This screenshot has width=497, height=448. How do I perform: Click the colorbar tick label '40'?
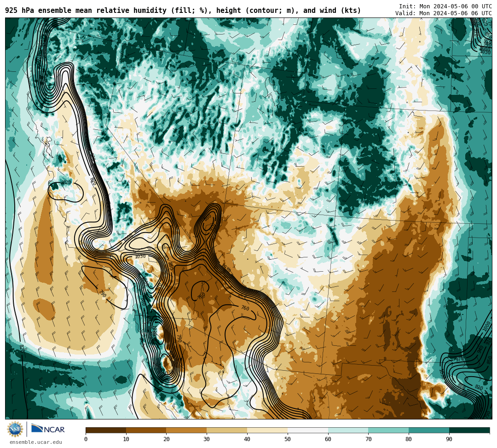(247, 439)
